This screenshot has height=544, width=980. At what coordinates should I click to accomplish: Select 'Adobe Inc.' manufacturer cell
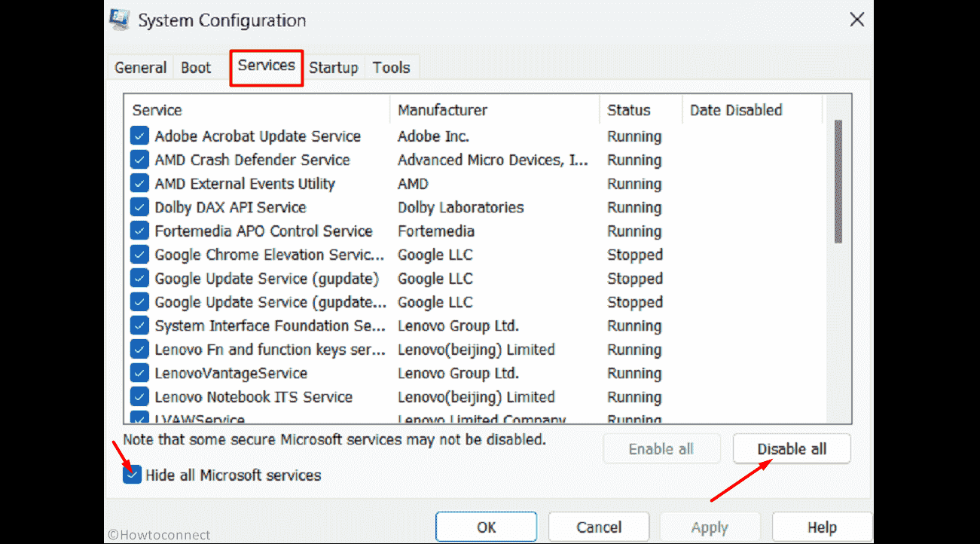tap(433, 136)
